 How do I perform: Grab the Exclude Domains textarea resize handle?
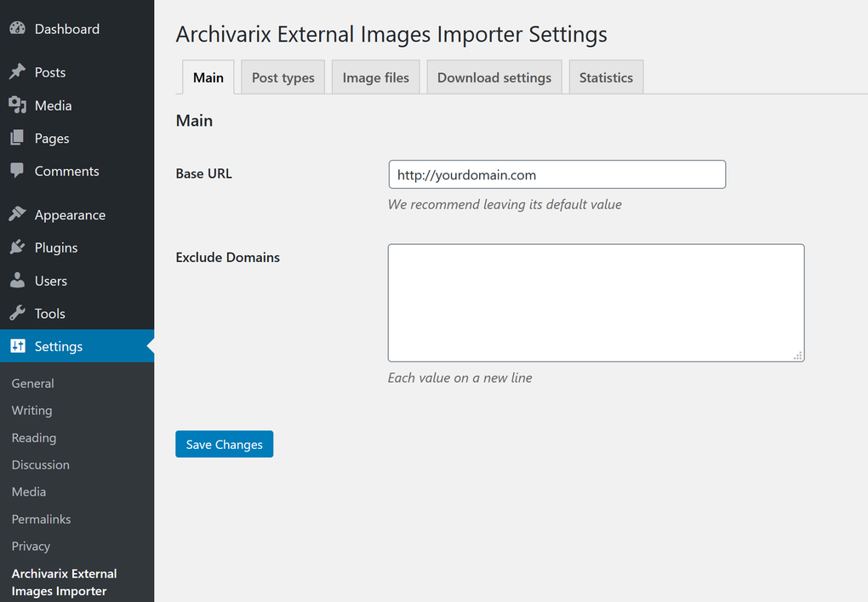[798, 356]
